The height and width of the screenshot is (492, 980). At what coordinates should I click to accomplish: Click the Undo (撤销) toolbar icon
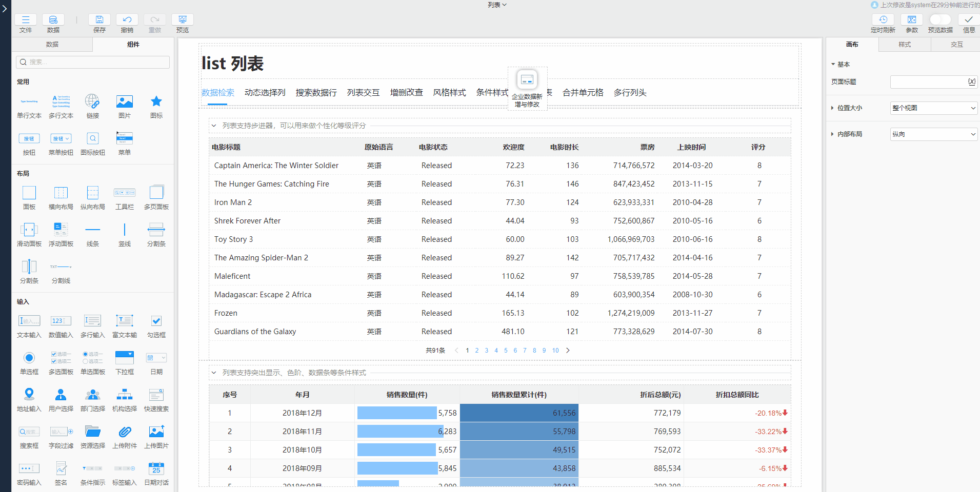coord(127,20)
